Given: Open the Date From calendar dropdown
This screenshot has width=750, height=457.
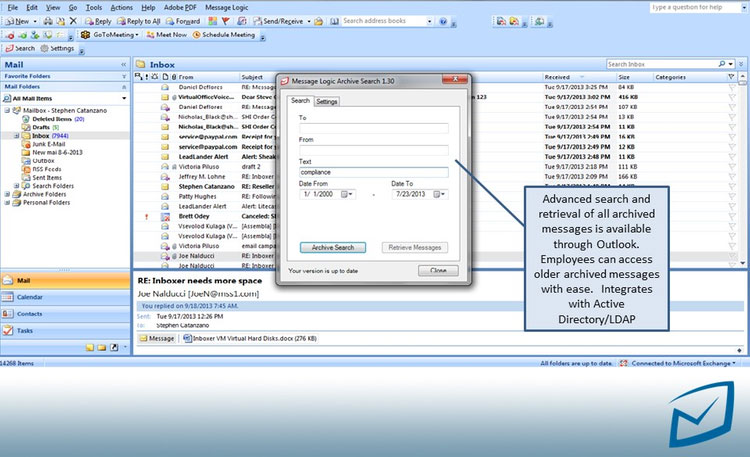Looking at the screenshot, I should 348,194.
